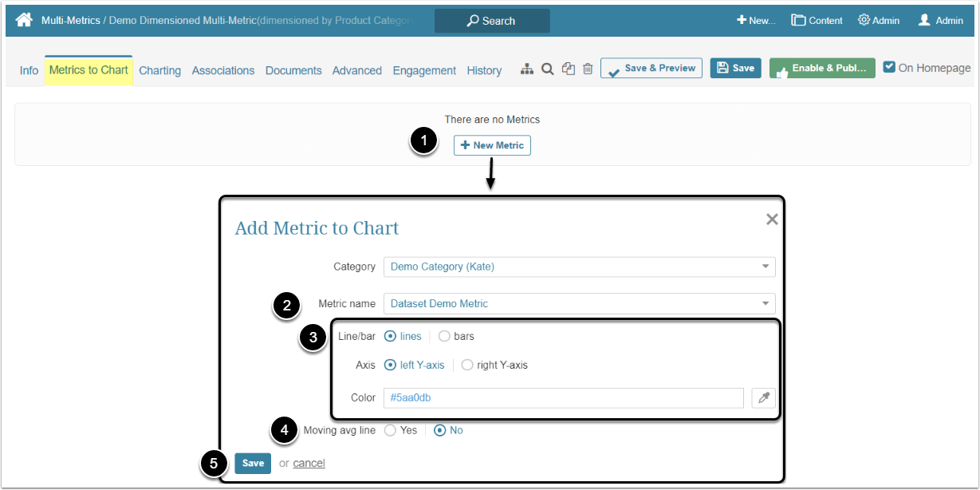Switch to the Charting tab

click(159, 70)
